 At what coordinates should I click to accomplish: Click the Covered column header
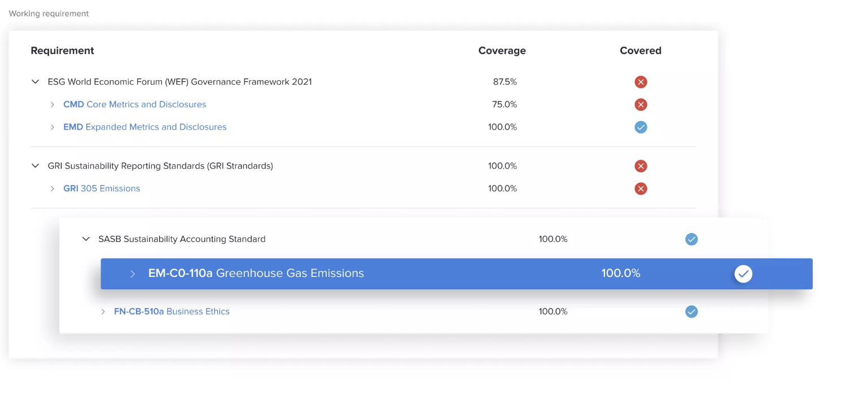coord(641,51)
